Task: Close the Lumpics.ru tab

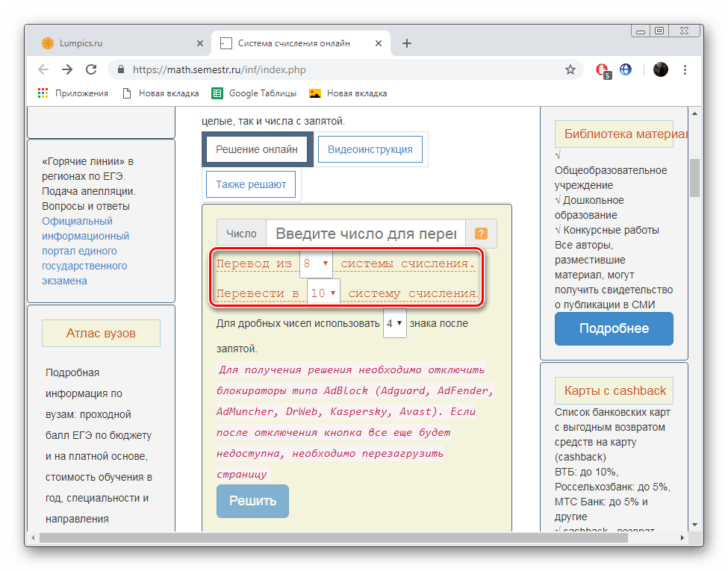Action: 200,43
